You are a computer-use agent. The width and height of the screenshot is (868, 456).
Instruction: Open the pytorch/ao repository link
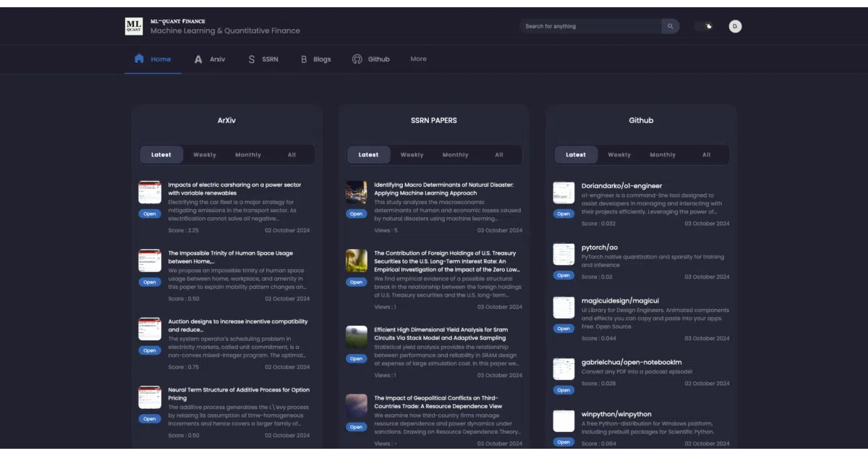[x=600, y=248]
